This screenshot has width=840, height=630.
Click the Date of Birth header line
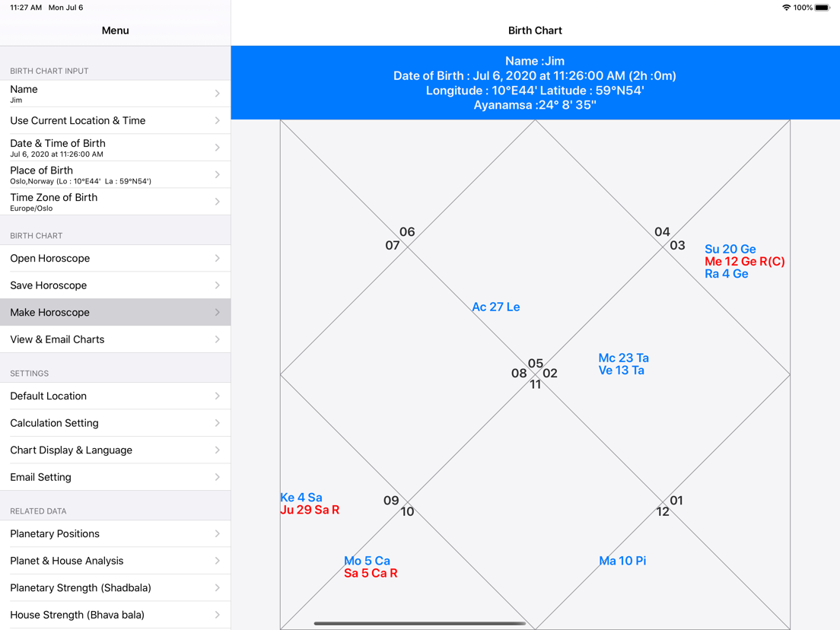[x=535, y=75]
